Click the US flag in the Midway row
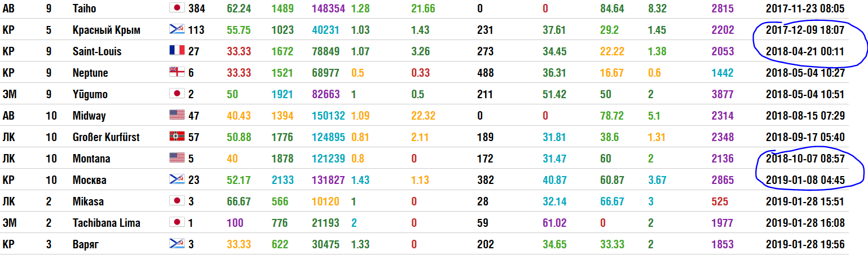The image size is (868, 259). [177, 115]
